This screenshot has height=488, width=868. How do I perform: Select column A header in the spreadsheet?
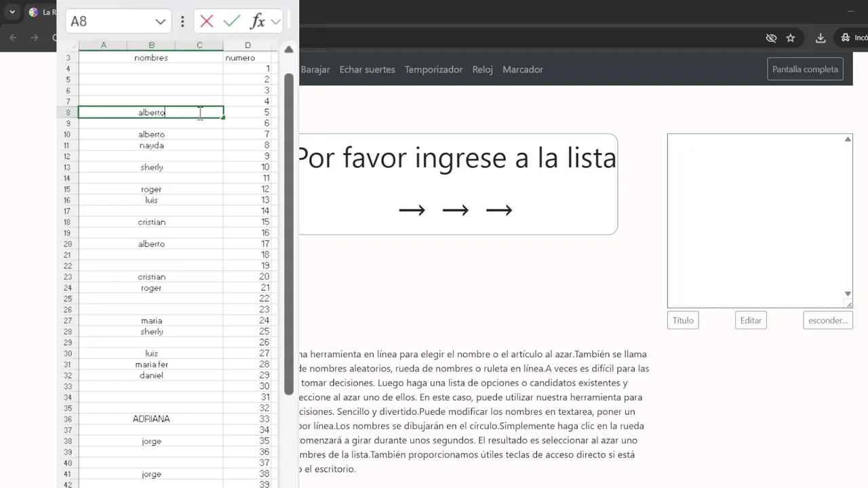pyautogui.click(x=103, y=45)
